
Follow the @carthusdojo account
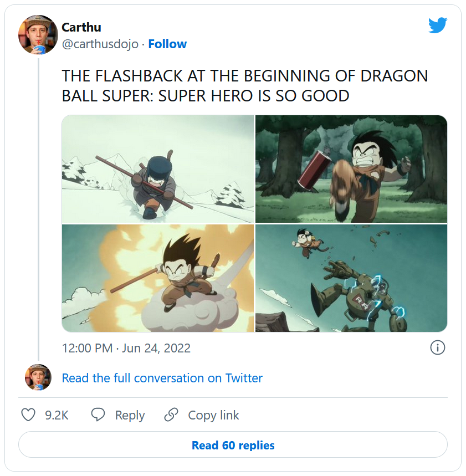167,44
